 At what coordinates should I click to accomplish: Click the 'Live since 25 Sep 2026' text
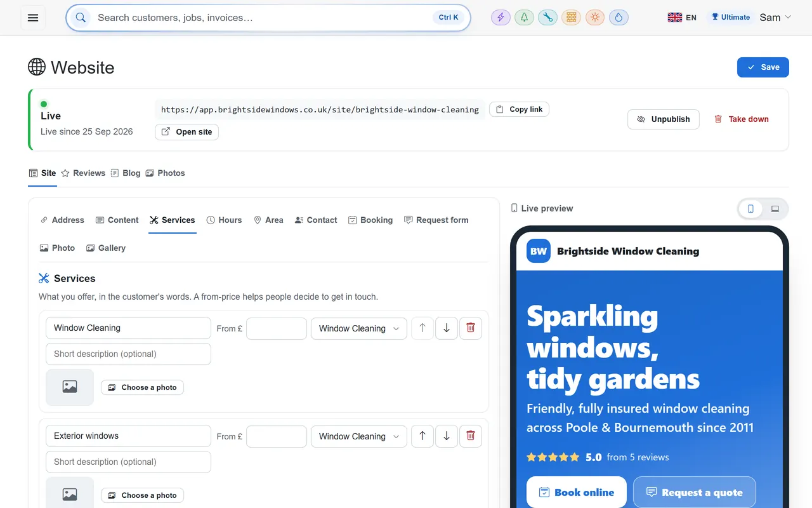pyautogui.click(x=87, y=131)
